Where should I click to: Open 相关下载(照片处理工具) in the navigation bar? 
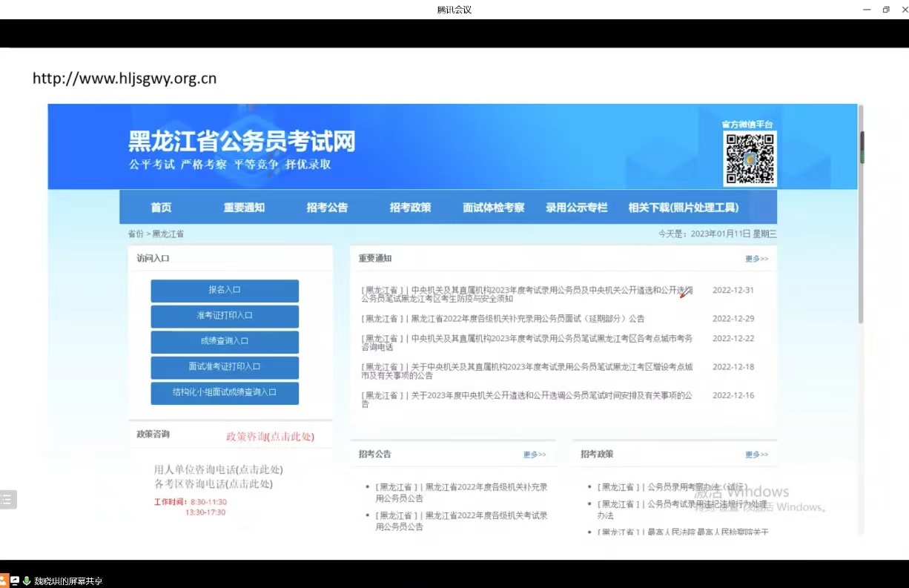pyautogui.click(x=683, y=208)
